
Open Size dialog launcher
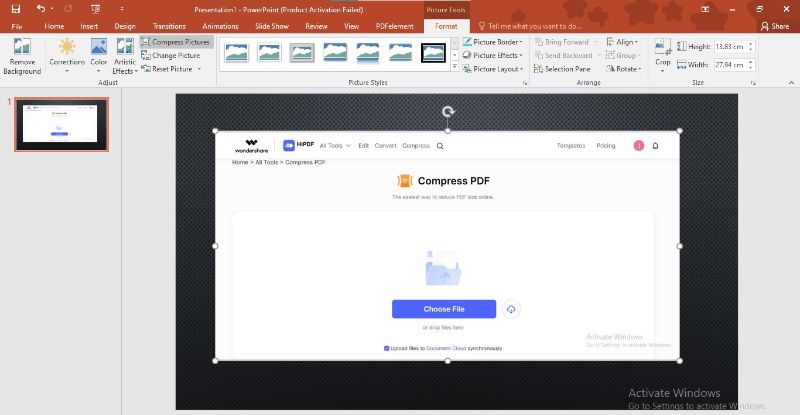pyautogui.click(x=753, y=83)
